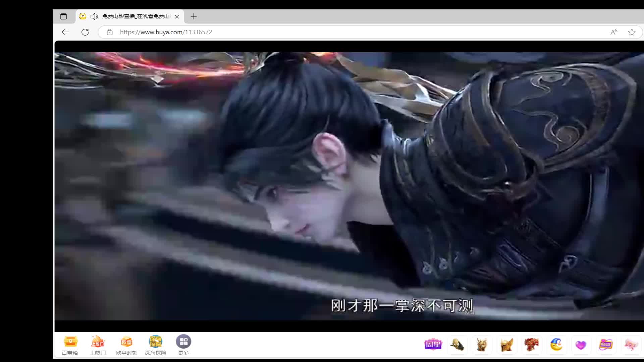644x362 pixels.
Task: Open the 周星 weekly star badge
Action: point(433,345)
